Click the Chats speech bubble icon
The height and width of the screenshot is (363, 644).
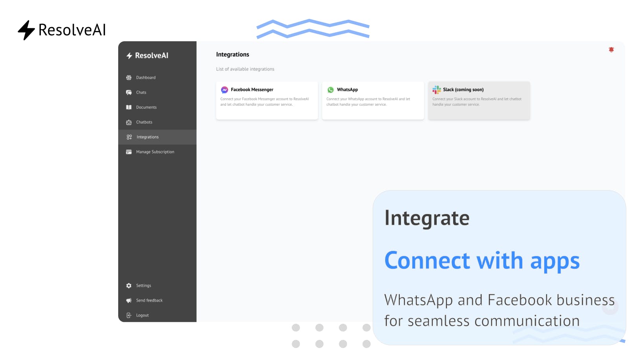129,93
